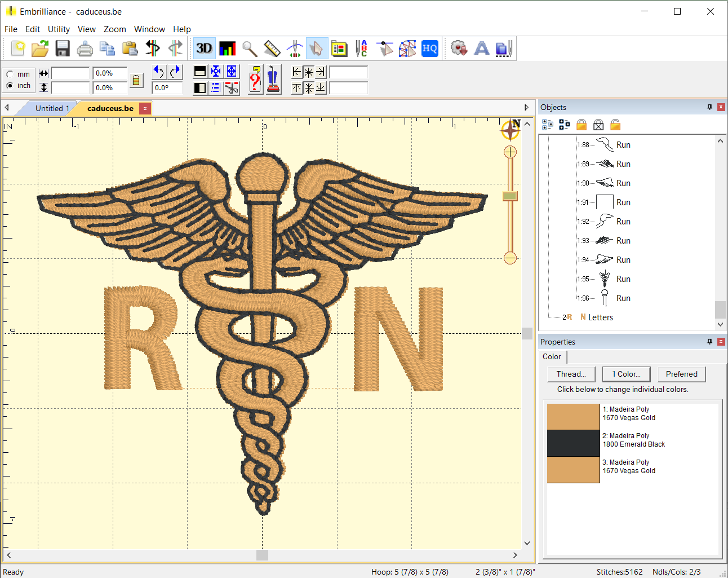
Task: Select the 2 Letters tree node
Action: click(600, 317)
